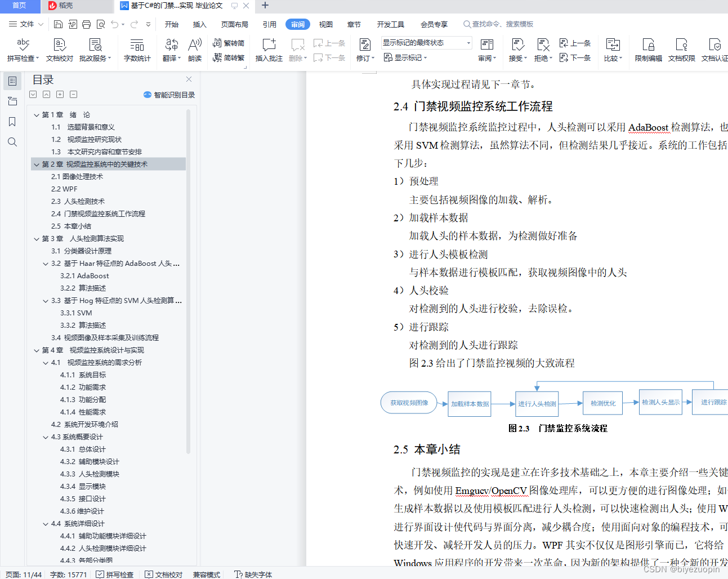
Task: Click 限制编辑 restrict editing
Action: 648,50
